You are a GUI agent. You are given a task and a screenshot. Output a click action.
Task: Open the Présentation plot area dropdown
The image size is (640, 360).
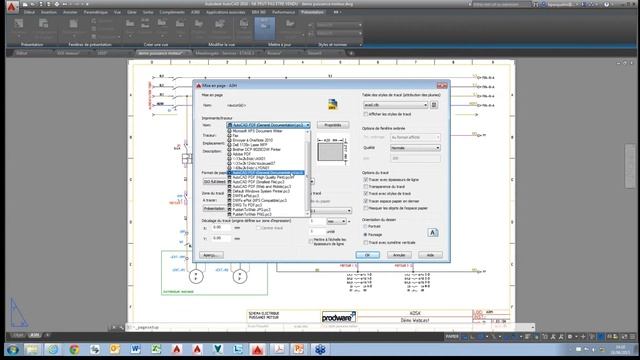[214, 209]
